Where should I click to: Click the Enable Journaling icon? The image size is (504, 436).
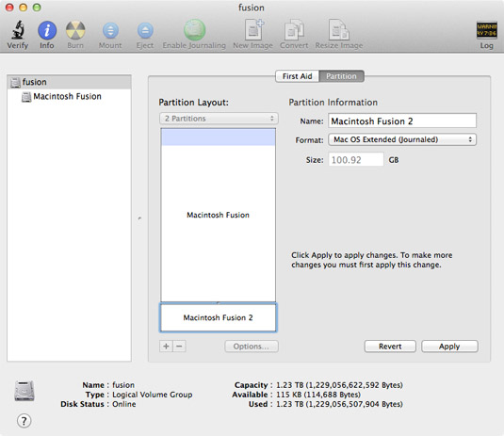194,30
